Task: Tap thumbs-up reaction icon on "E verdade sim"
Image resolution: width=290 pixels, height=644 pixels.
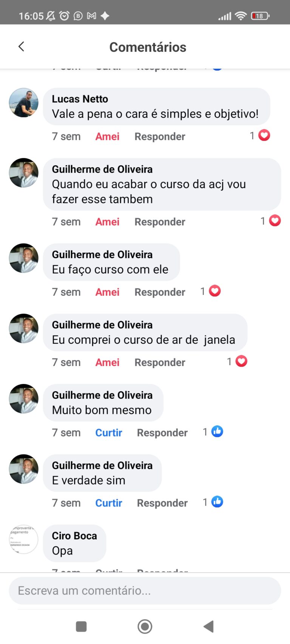Action: coord(217,502)
